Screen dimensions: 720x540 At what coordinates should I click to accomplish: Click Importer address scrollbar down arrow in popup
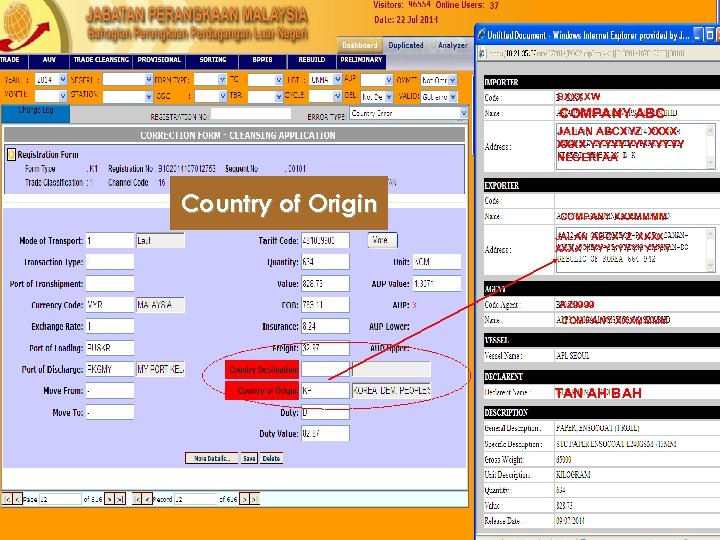(x=710, y=163)
